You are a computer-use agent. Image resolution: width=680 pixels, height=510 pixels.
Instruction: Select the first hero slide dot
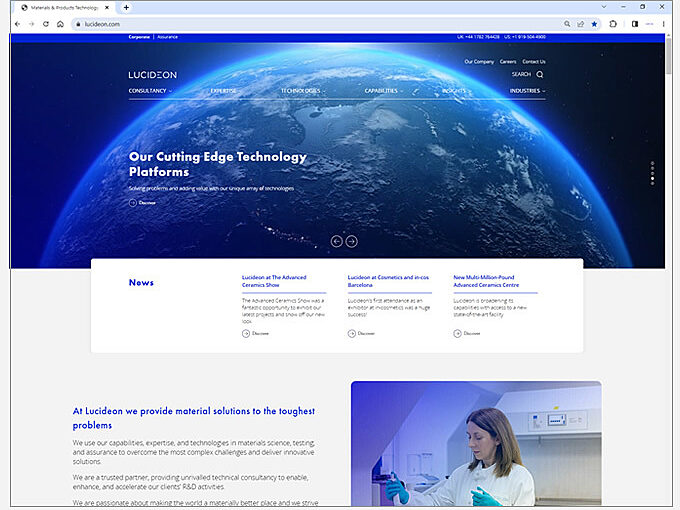click(x=652, y=163)
